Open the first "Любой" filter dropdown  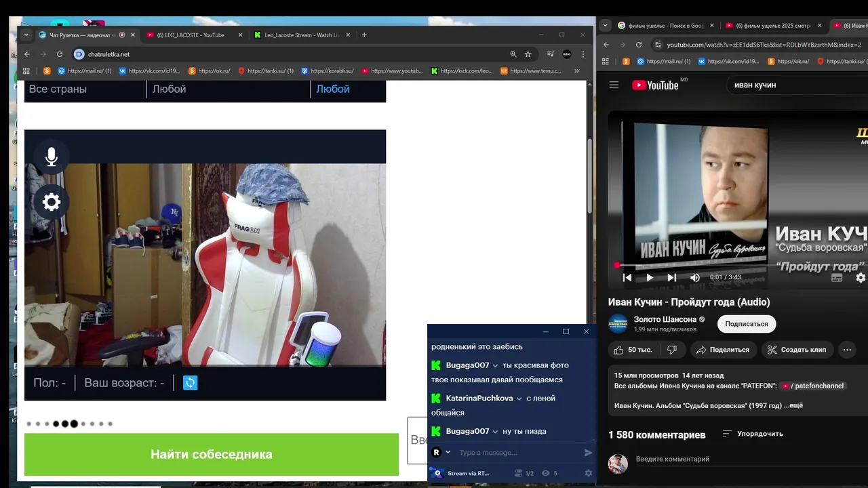click(228, 89)
